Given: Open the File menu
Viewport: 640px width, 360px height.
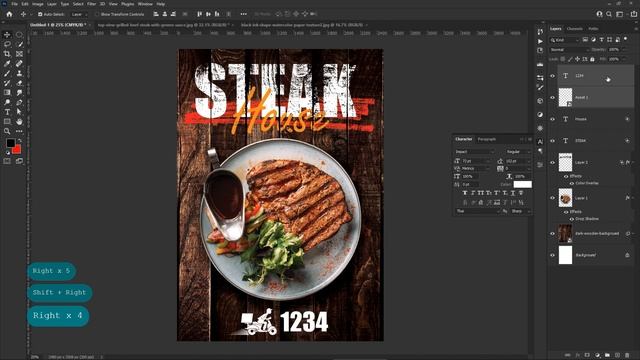Looking at the screenshot, I should click(x=14, y=4).
